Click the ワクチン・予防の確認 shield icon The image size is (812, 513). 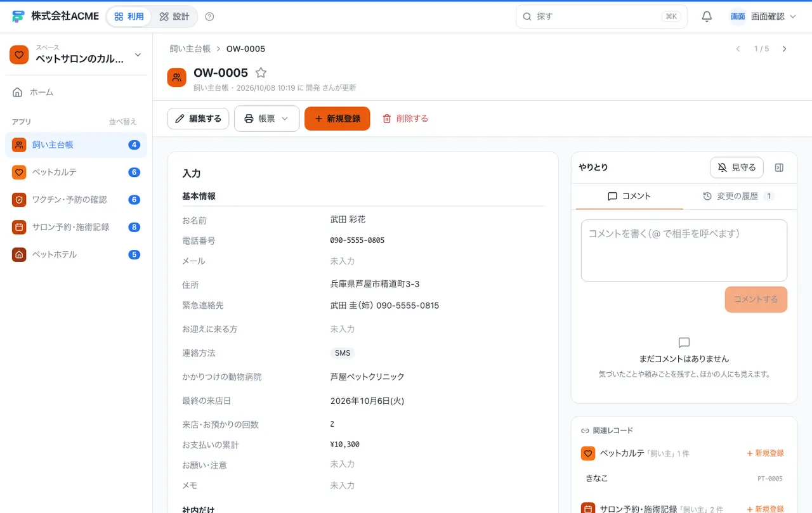pyautogui.click(x=19, y=200)
